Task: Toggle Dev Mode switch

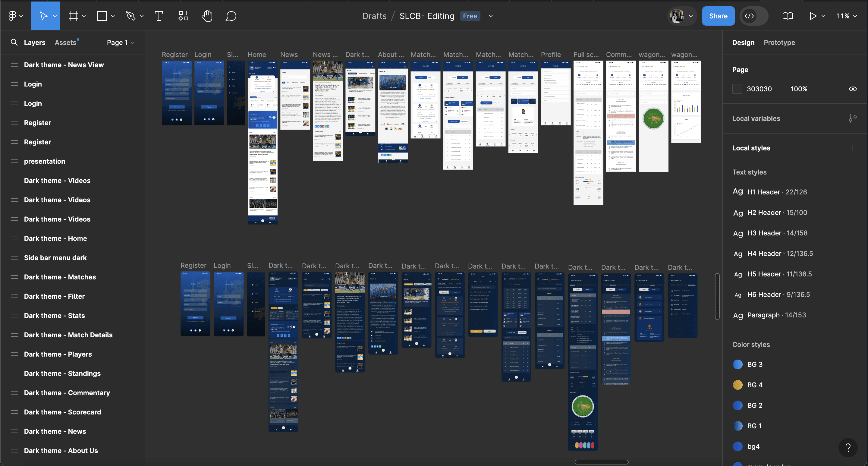Action: tap(754, 16)
